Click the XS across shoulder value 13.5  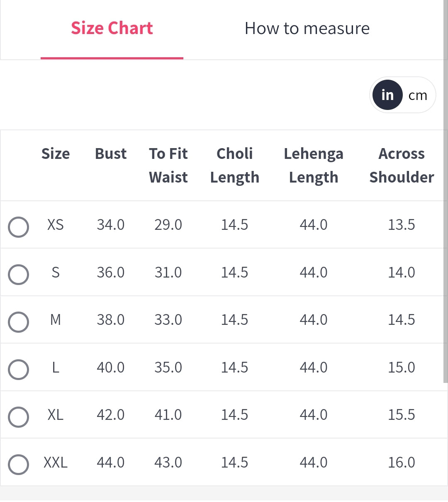(402, 225)
